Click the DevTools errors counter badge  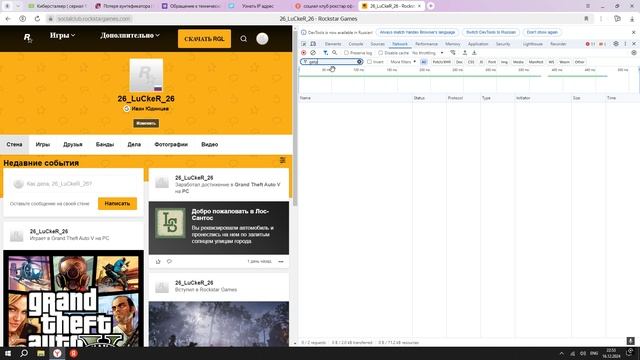click(x=590, y=44)
